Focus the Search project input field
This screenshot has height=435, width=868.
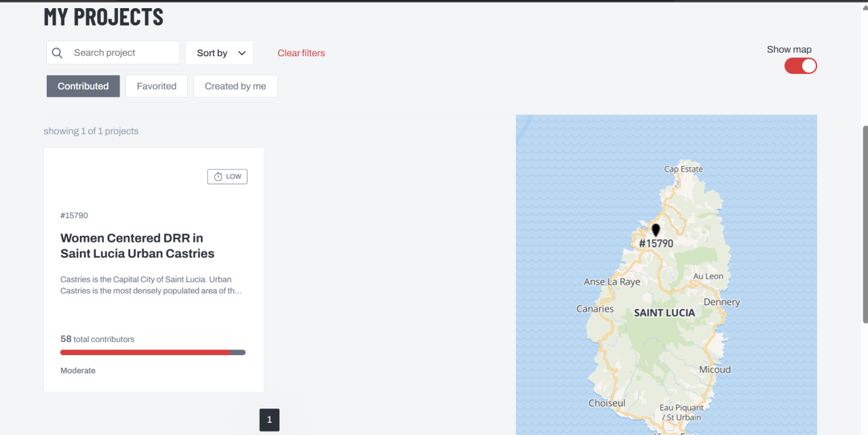113,53
